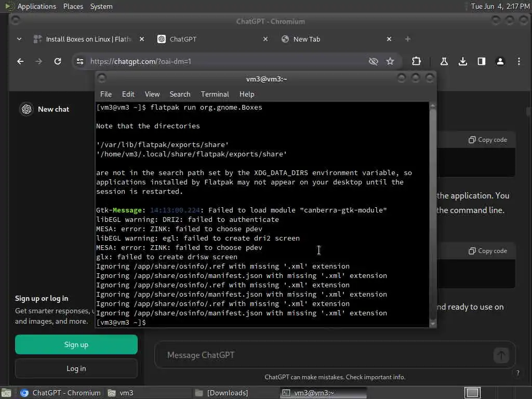Click the ChatGPT logo icon in sidebar
The width and height of the screenshot is (532, 399).
26,109
